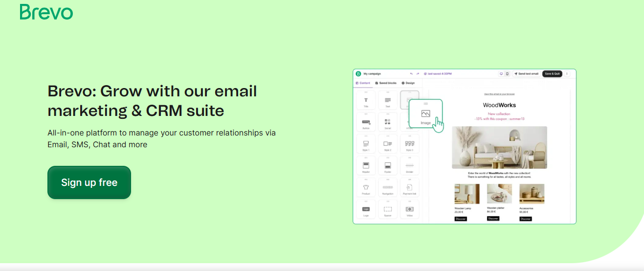Switch to desktop preview mode
The image size is (644, 271).
coord(501,74)
